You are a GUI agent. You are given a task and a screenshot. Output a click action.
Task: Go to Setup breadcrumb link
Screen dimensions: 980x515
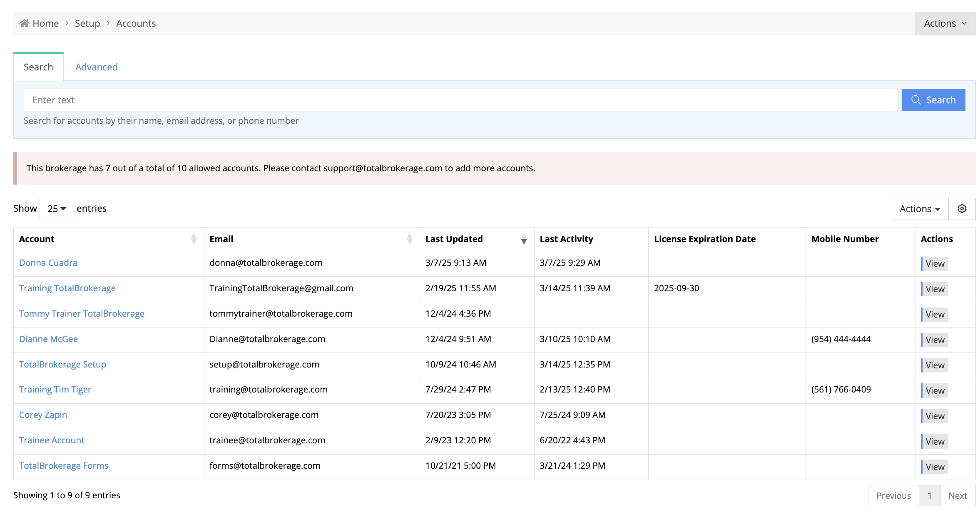click(87, 23)
